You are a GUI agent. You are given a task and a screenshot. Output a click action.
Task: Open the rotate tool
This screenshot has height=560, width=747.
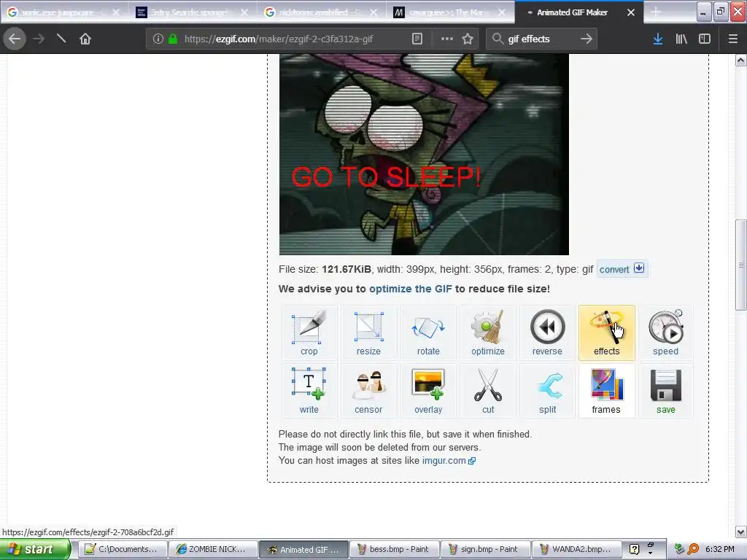[x=428, y=332]
